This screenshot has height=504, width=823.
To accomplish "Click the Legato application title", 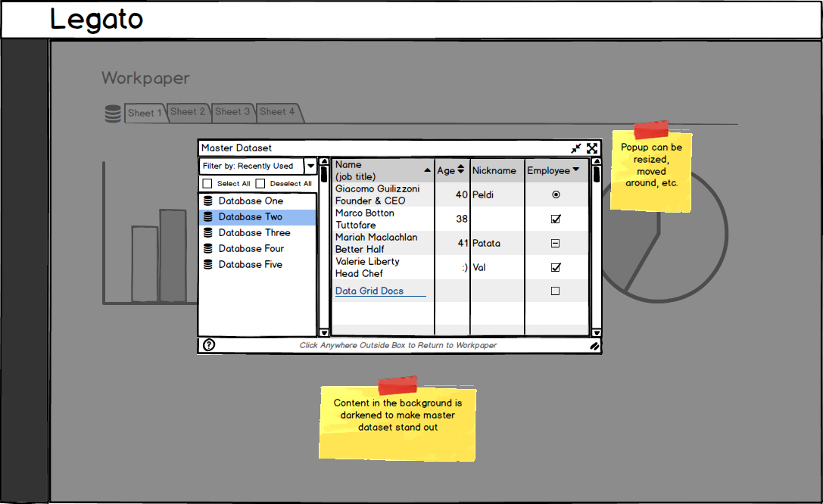I will click(x=97, y=20).
